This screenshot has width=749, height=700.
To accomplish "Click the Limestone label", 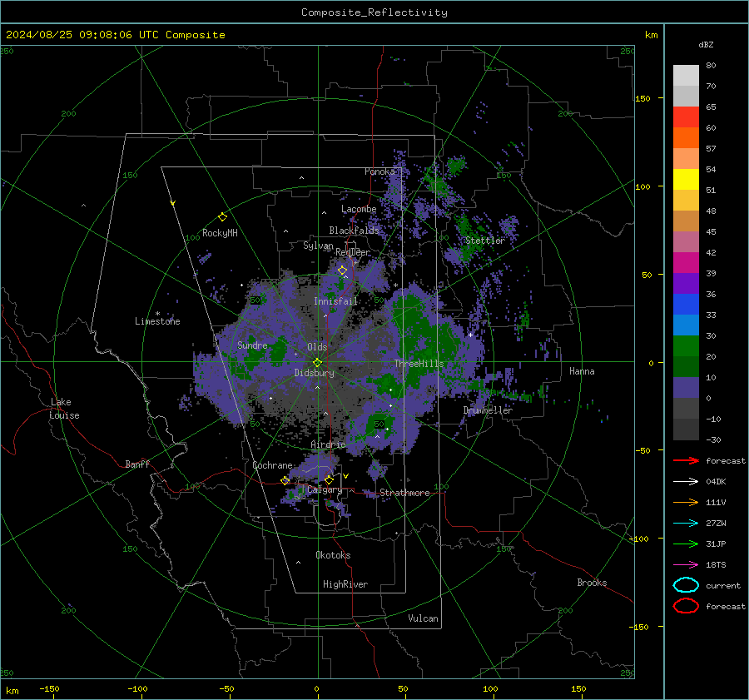I will pos(157,321).
